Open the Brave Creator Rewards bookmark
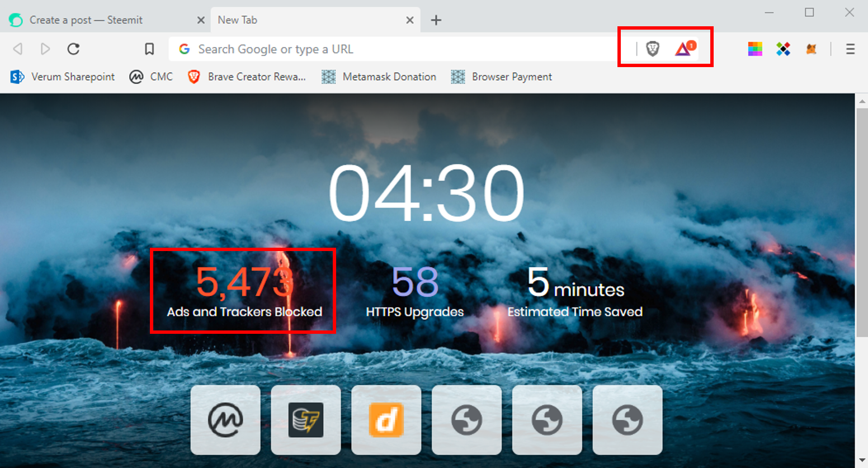Viewport: 868px width, 468px height. [247, 77]
